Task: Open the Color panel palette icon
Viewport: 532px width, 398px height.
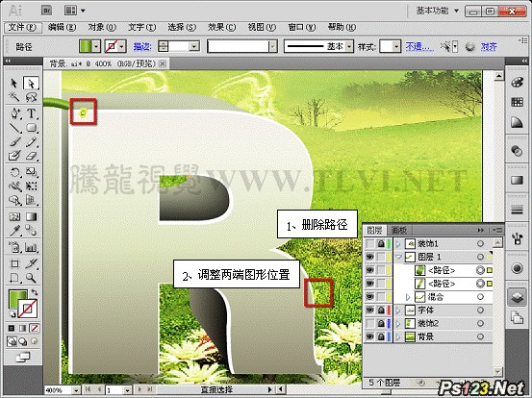Action: pyautogui.click(x=517, y=83)
